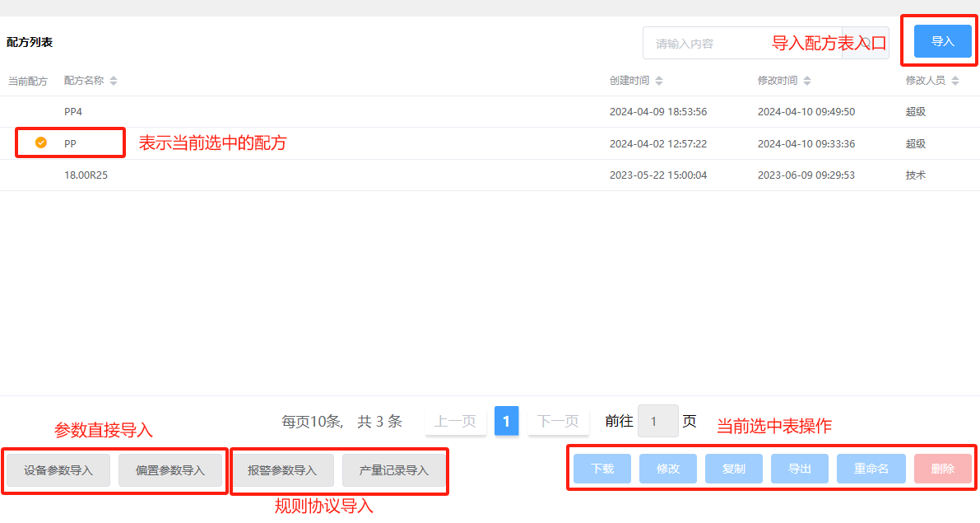The width and height of the screenshot is (980, 523).
Task: Click the sort arrows beside 配方名称
Action: tap(114, 81)
